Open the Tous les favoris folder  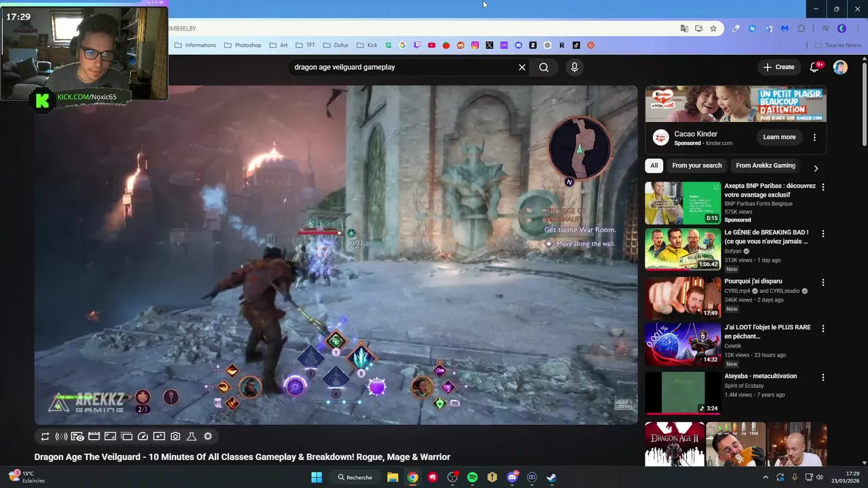click(838, 45)
